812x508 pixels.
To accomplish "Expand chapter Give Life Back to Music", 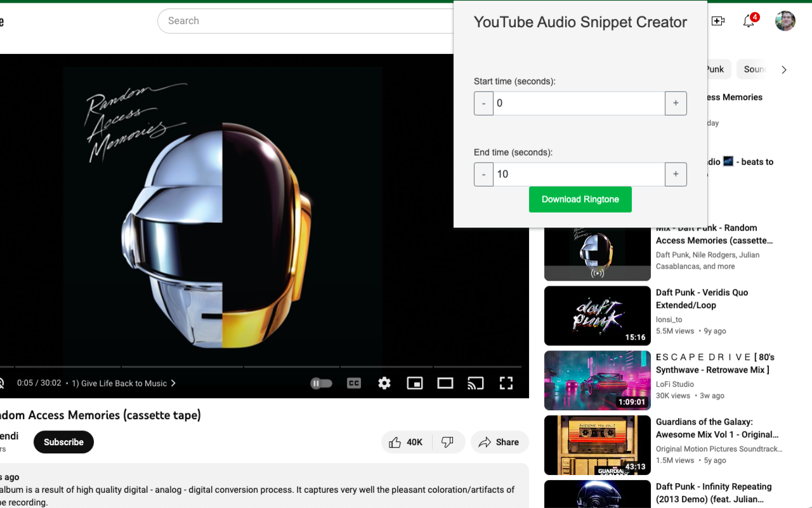I will point(124,384).
